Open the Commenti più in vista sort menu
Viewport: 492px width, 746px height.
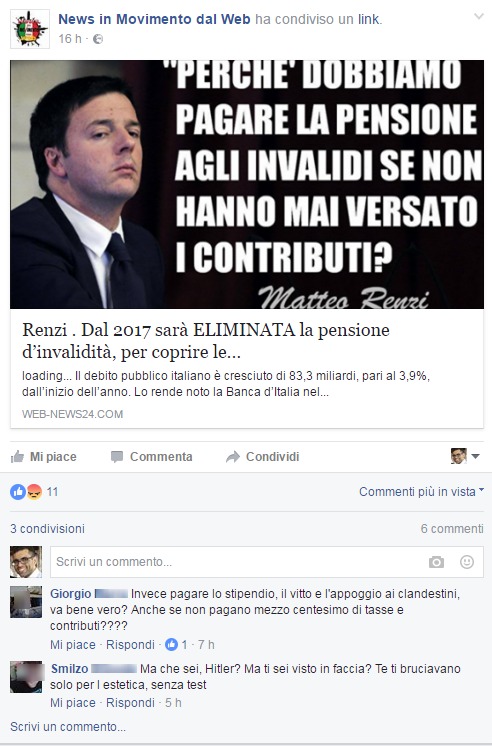[x=422, y=491]
